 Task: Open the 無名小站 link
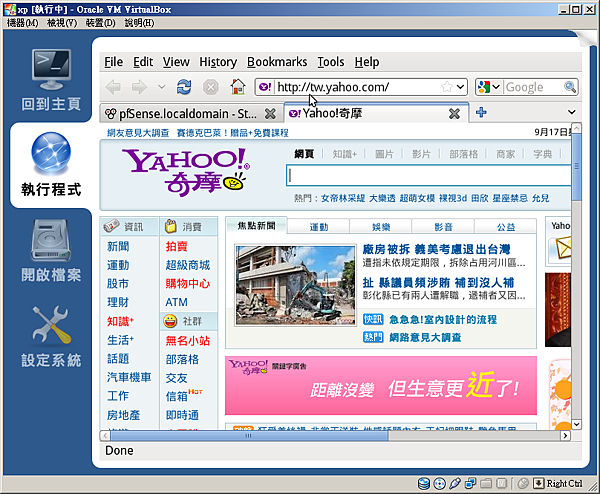point(188,341)
